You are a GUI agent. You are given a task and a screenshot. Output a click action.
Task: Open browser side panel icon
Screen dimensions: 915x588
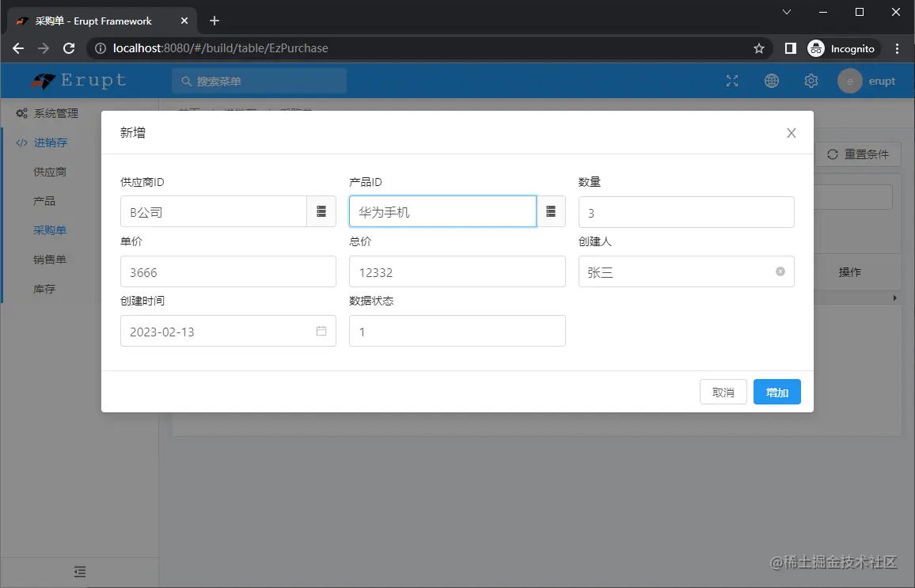[x=790, y=48]
